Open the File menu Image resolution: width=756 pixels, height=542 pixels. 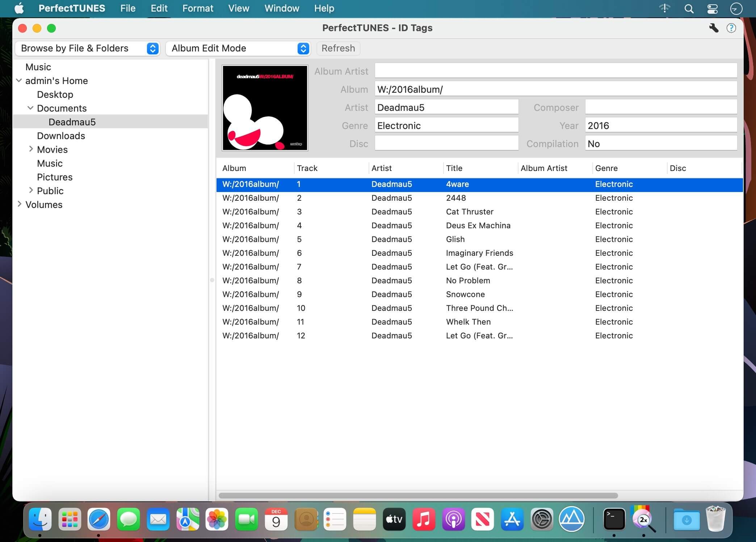[128, 8]
